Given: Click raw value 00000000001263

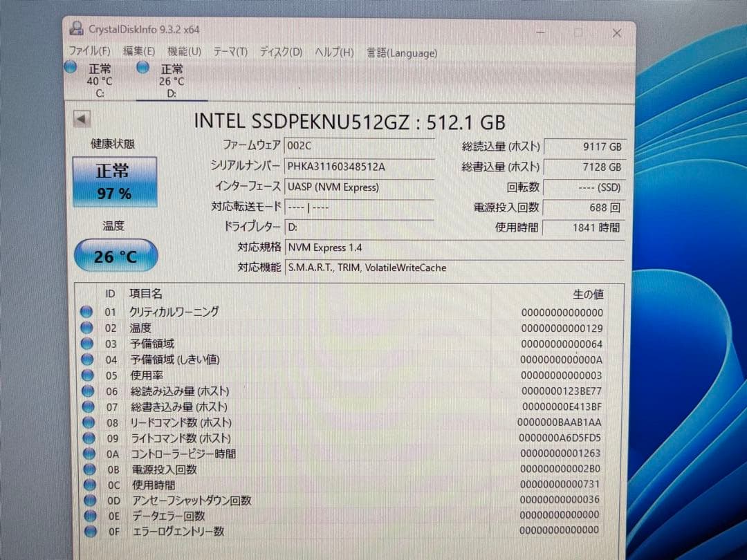Looking at the screenshot, I should point(560,454).
